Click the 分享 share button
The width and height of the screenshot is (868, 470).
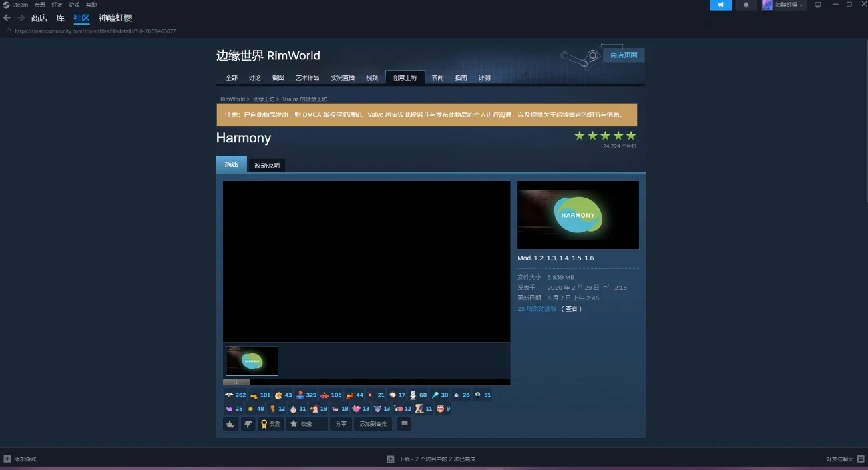(341, 424)
